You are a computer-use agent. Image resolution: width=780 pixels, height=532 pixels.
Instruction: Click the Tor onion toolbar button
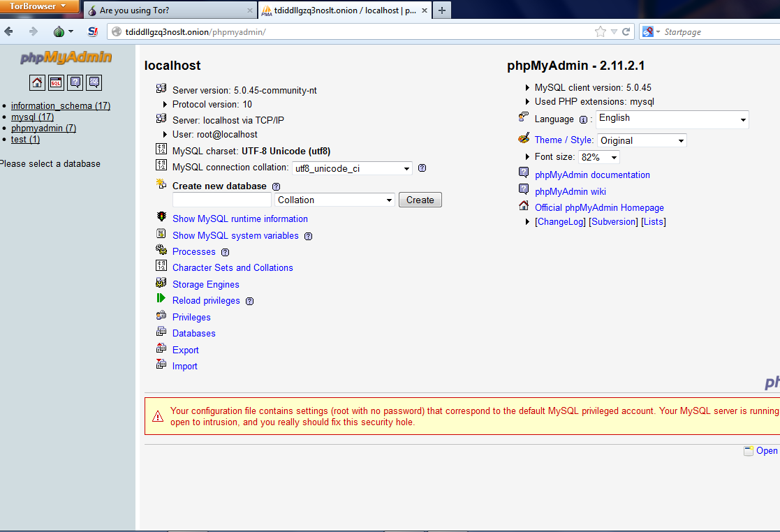[59, 32]
